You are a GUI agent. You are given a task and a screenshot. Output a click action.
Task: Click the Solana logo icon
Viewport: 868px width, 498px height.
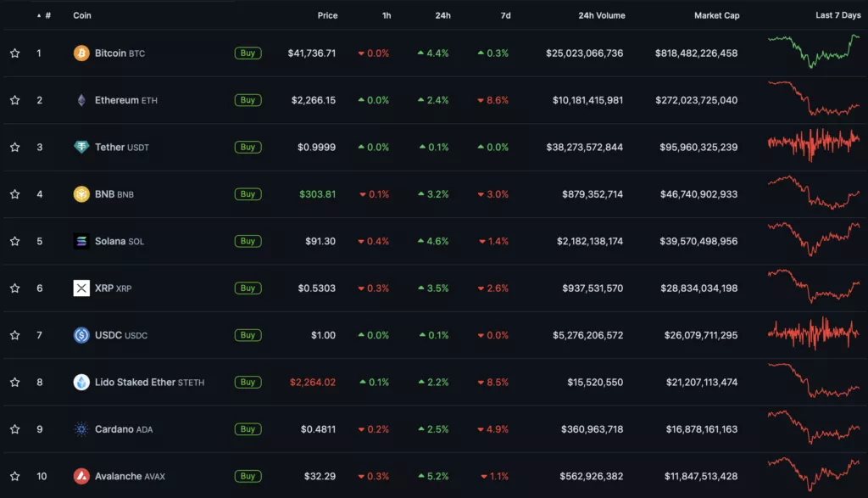click(81, 242)
